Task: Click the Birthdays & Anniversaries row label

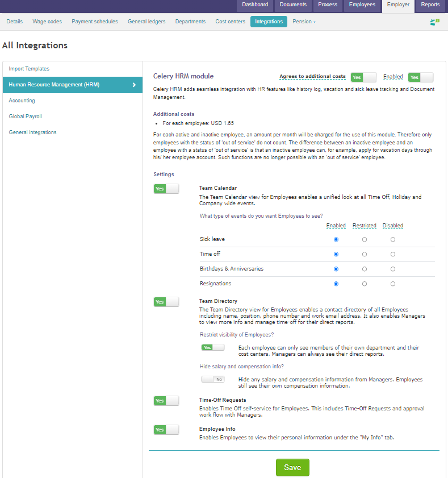Action: click(232, 269)
